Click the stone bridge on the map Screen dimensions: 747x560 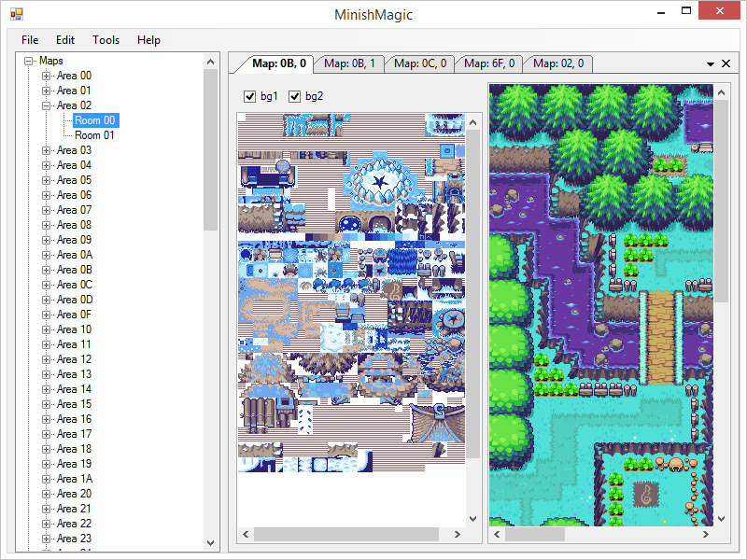point(661,337)
